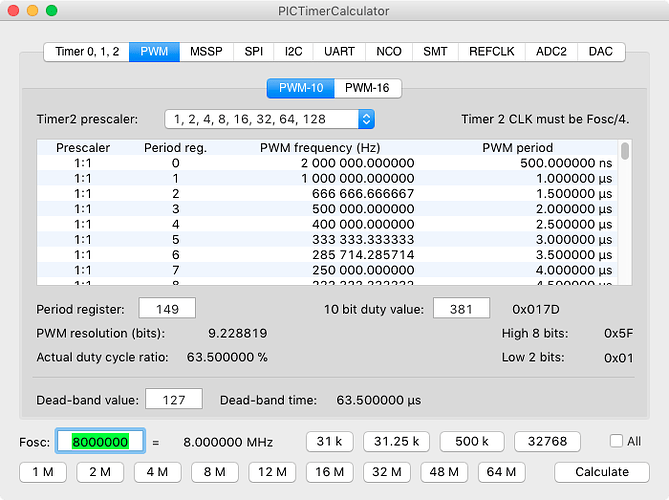Click the 10 bit duty value field
669x500 pixels.
point(461,308)
